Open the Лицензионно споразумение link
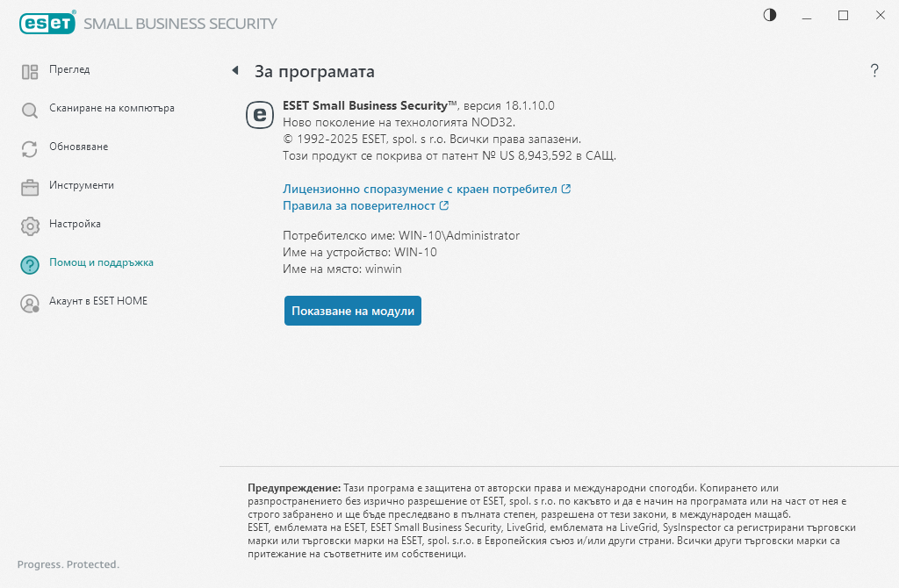899x588 pixels. tap(420, 188)
